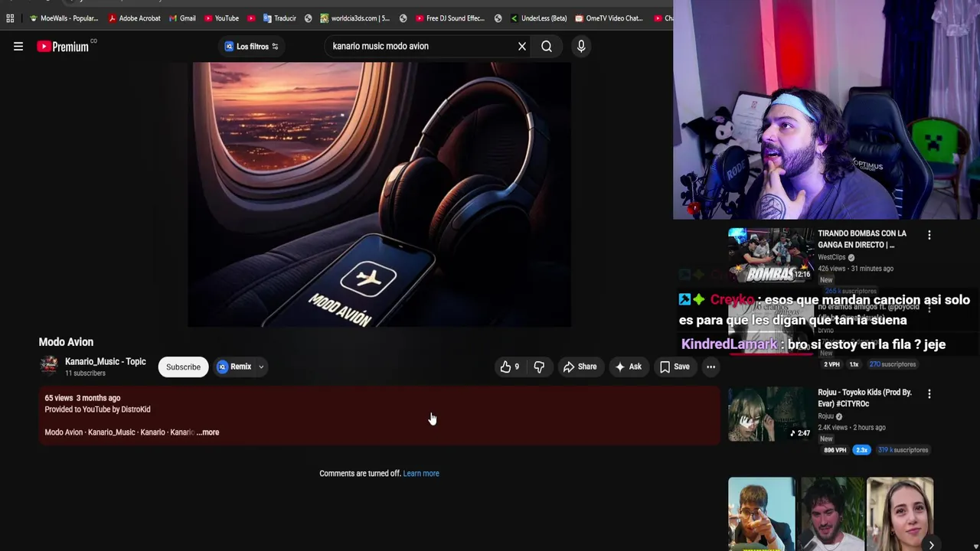Click the Modo Avion video title

66,342
